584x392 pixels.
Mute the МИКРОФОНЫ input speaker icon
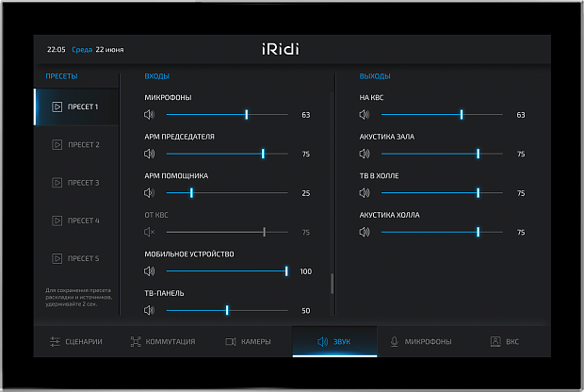pos(149,115)
